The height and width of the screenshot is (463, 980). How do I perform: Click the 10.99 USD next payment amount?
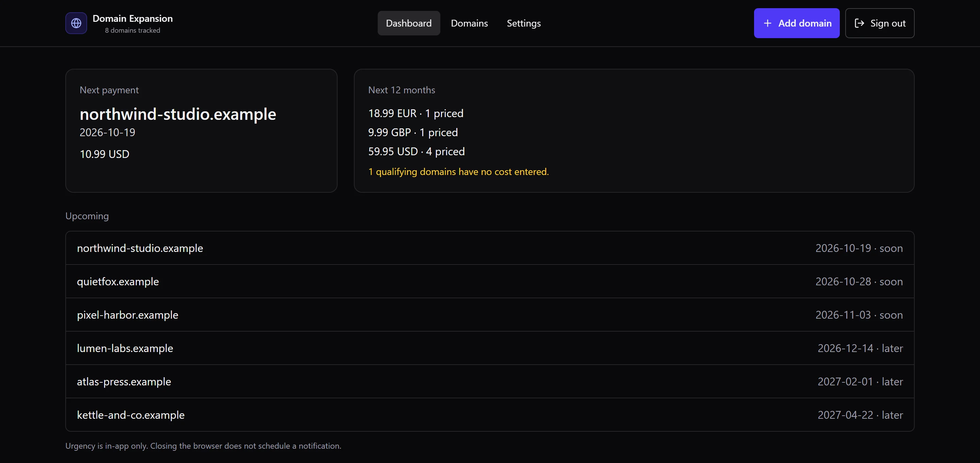pos(104,154)
